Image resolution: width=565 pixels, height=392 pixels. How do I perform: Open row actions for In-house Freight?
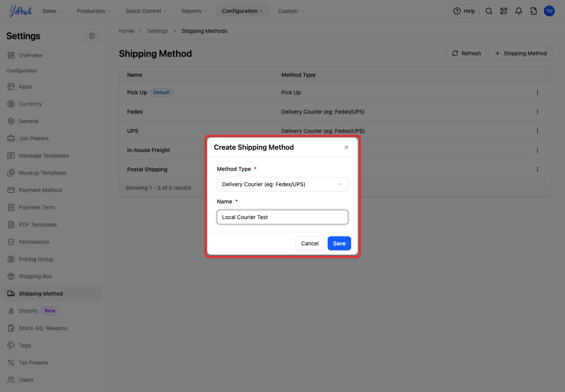pyautogui.click(x=538, y=150)
